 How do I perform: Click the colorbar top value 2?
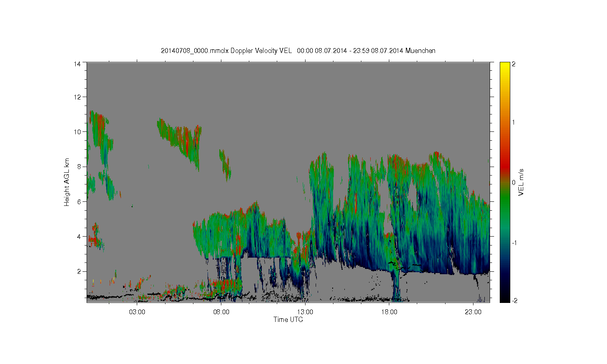click(x=514, y=64)
